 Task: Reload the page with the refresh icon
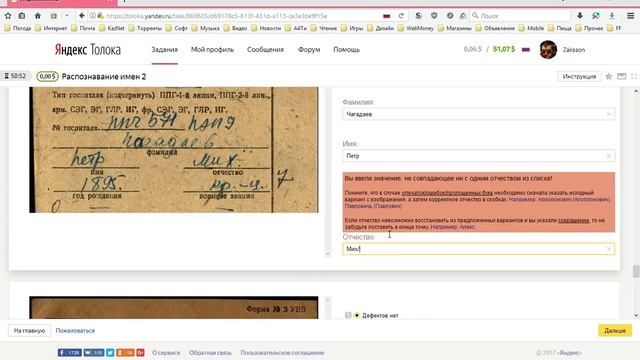401,16
